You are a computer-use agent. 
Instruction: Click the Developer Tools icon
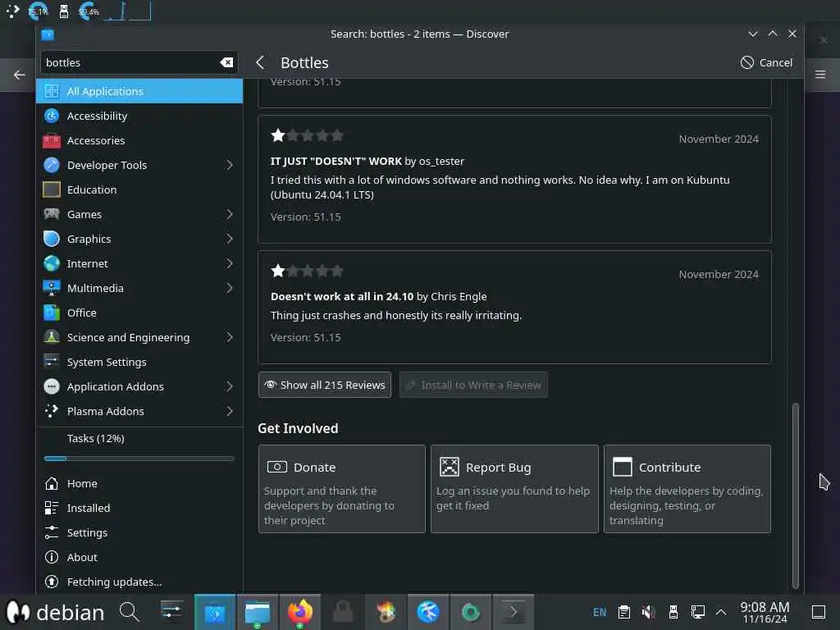click(x=52, y=165)
